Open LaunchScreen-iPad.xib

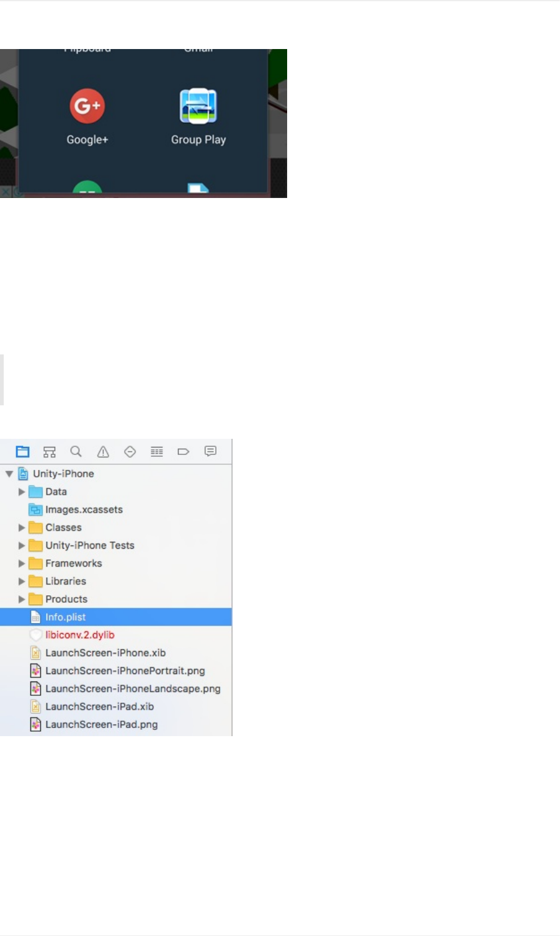pyautogui.click(x=116, y=707)
